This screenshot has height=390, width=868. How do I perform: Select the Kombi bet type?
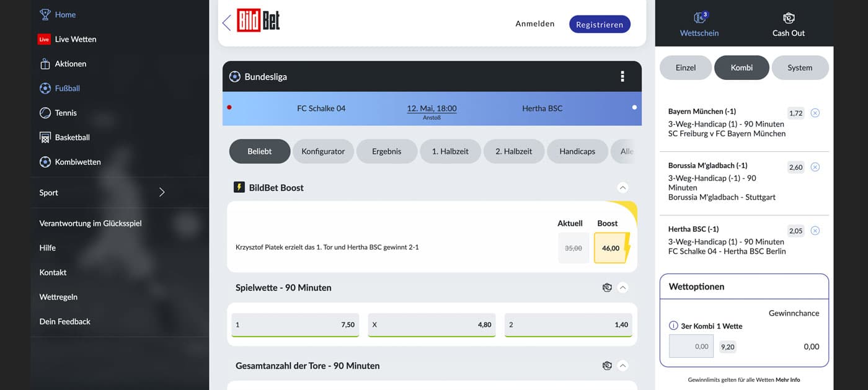click(742, 68)
